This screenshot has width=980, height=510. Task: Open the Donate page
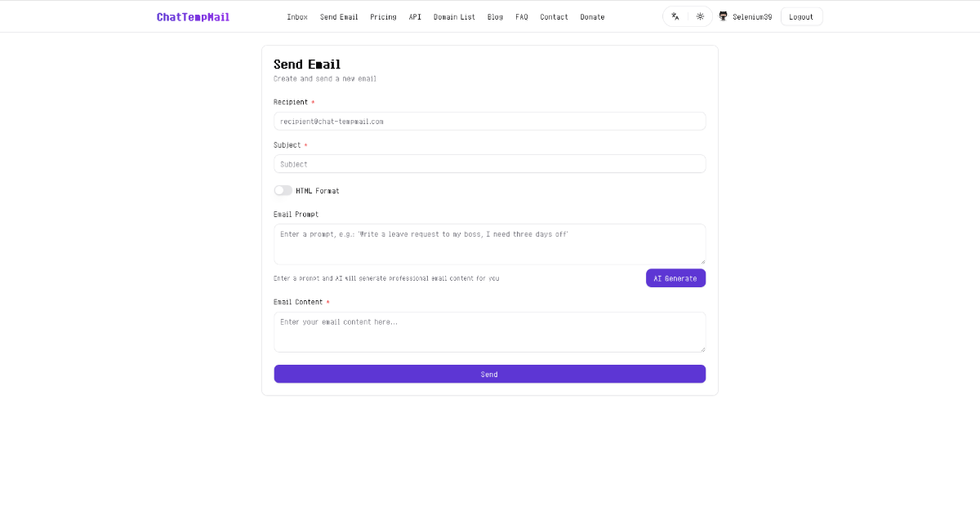coord(592,17)
